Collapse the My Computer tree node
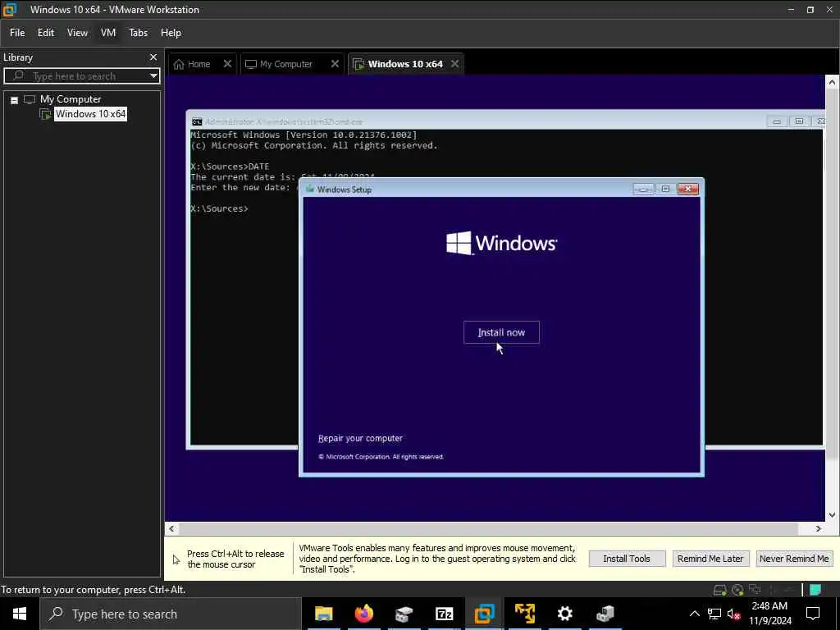 click(15, 99)
